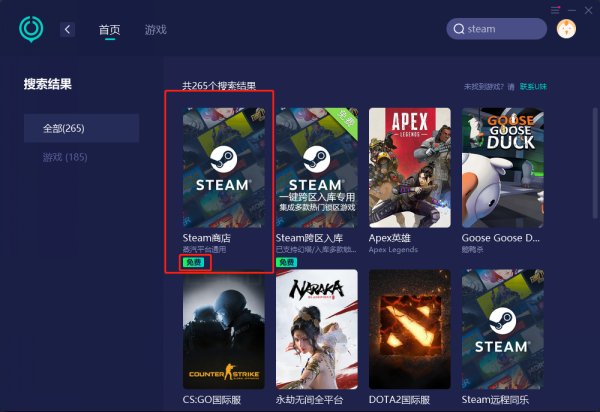Open the Steam商店 cover thumbnail
Viewport: 600px width, 412px height.
pos(224,168)
